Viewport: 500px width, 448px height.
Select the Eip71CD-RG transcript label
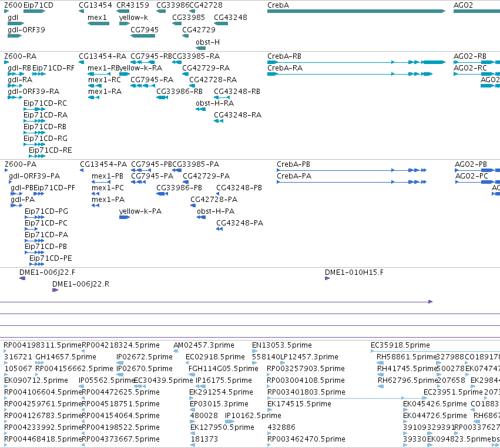[45, 139]
